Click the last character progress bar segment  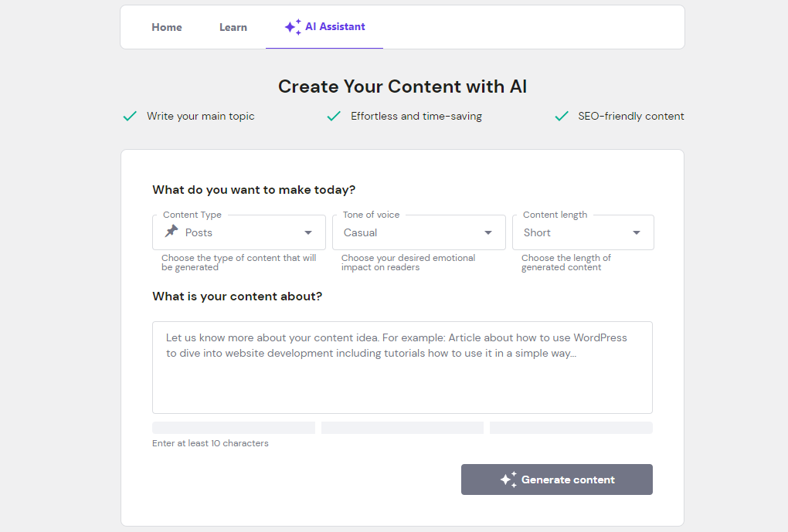pyautogui.click(x=571, y=428)
